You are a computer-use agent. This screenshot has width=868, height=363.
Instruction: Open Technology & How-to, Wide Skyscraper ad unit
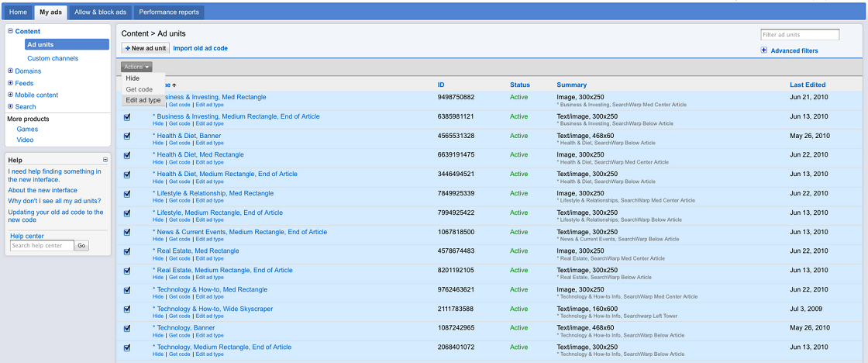click(x=212, y=309)
